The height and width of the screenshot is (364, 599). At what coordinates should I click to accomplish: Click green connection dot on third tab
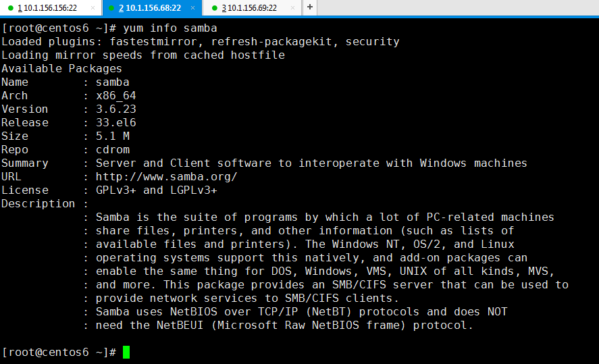[x=214, y=8]
